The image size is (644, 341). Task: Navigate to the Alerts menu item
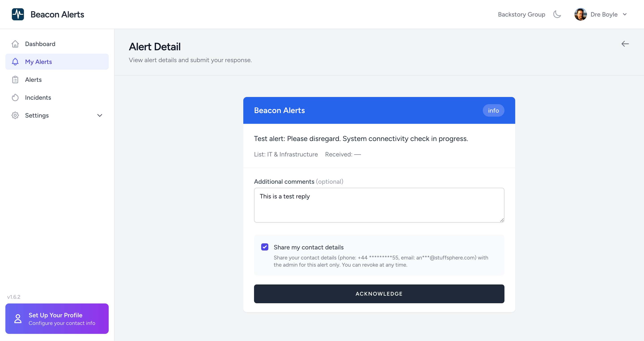pyautogui.click(x=33, y=80)
